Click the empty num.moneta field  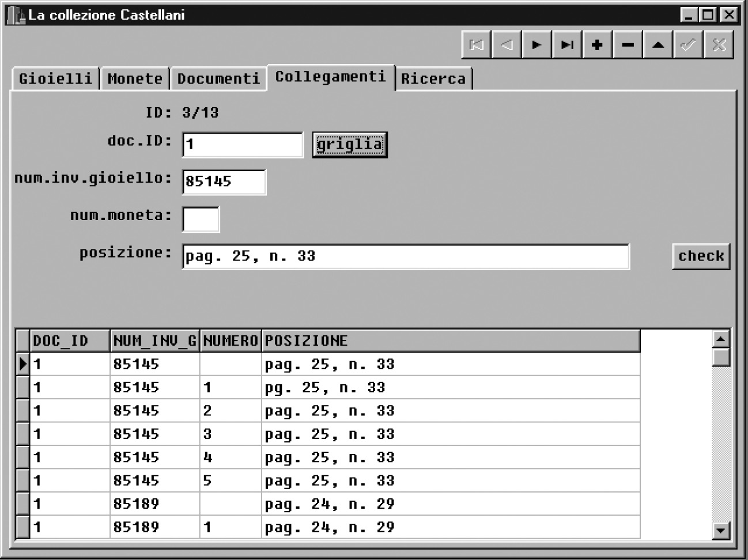click(x=201, y=220)
